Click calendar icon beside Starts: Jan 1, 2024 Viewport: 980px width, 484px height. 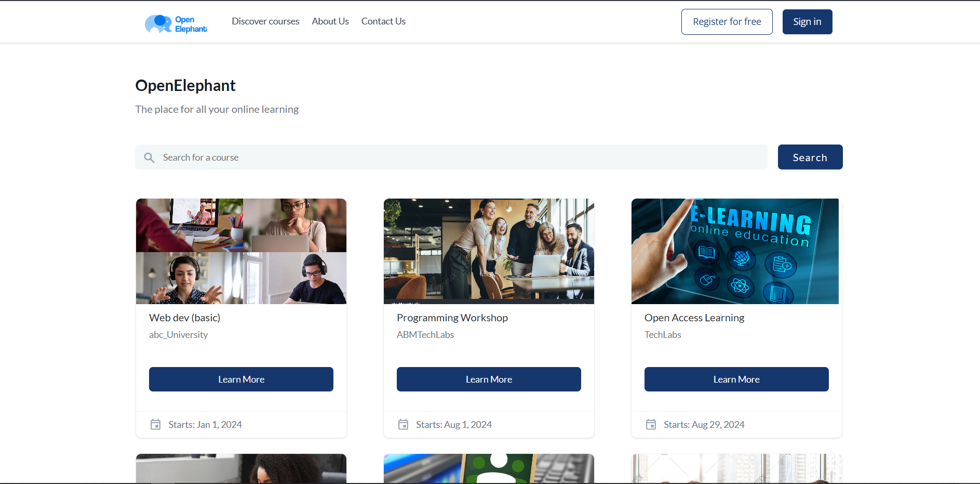pyautogui.click(x=155, y=425)
